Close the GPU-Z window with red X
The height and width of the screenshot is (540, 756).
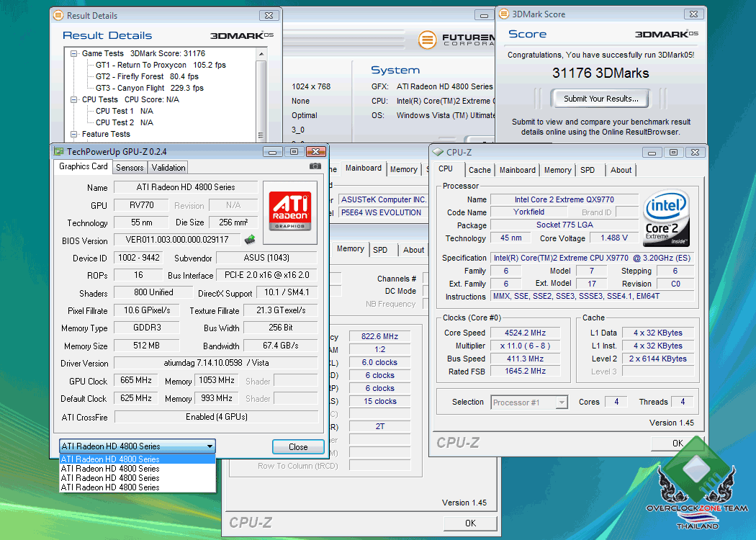[316, 152]
